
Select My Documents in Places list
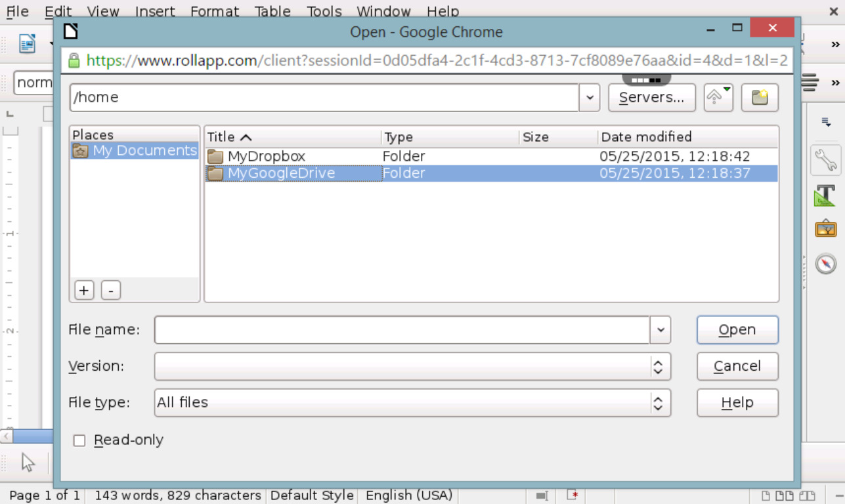[135, 151]
